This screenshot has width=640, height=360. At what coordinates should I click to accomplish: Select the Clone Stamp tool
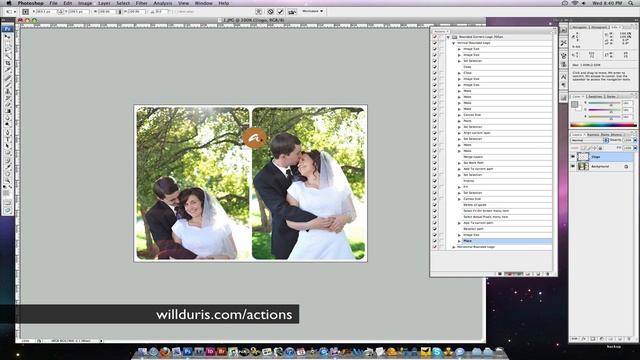point(7,91)
